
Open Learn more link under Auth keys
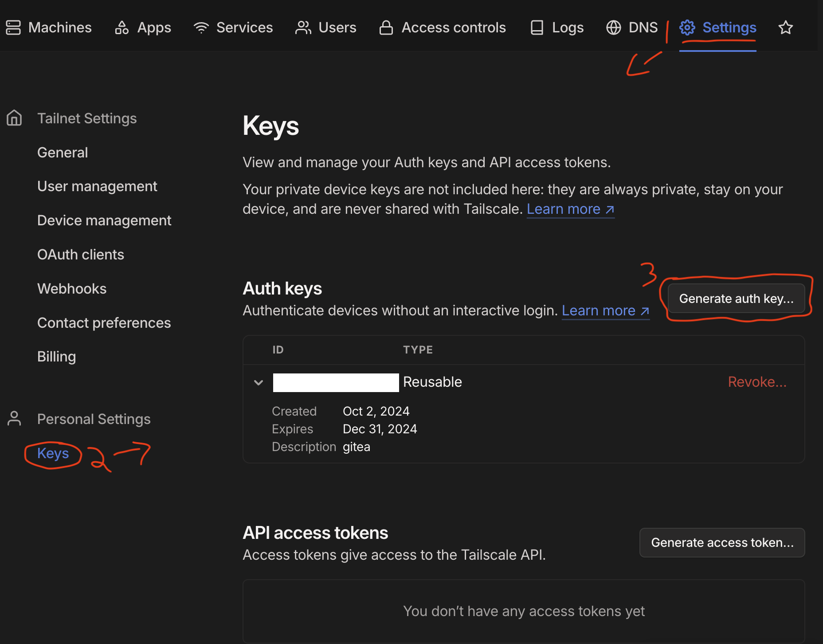(x=605, y=310)
